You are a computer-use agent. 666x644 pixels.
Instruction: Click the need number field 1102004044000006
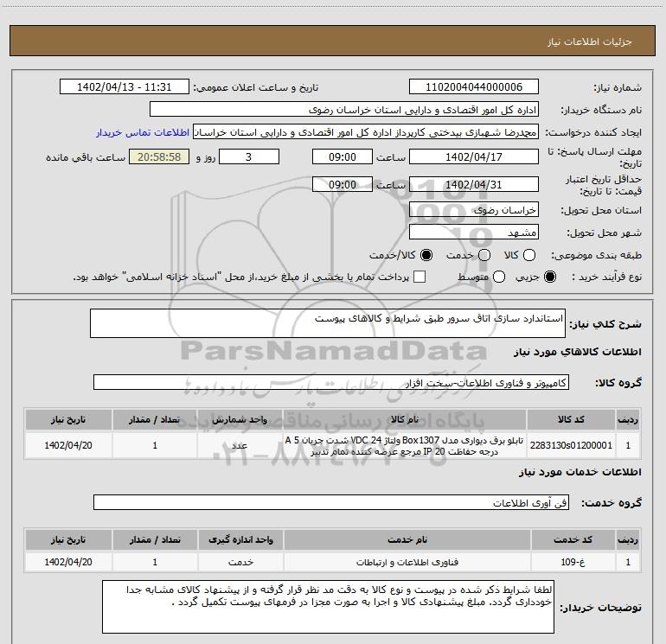coord(474,86)
